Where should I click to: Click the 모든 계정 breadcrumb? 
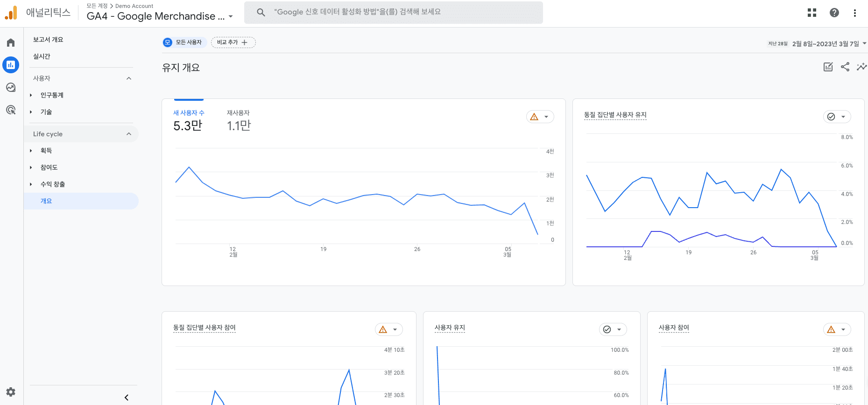(x=97, y=6)
